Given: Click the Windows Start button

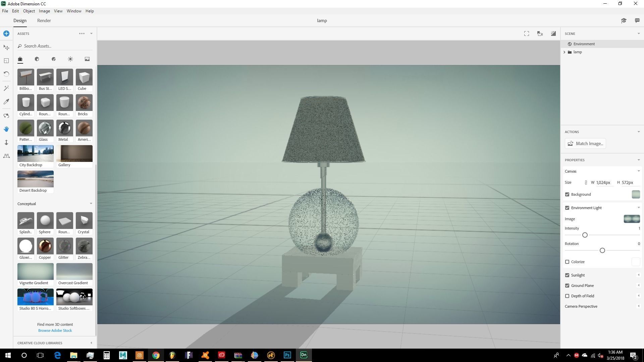Looking at the screenshot, I should (8, 355).
